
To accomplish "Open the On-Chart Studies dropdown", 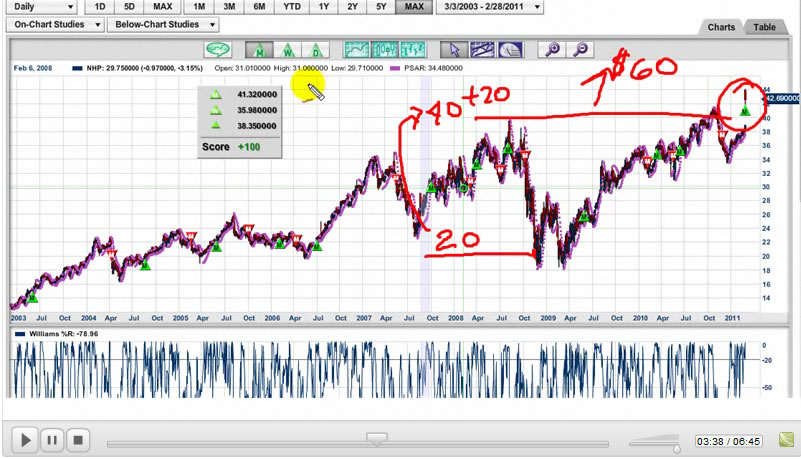I will tap(56, 25).
